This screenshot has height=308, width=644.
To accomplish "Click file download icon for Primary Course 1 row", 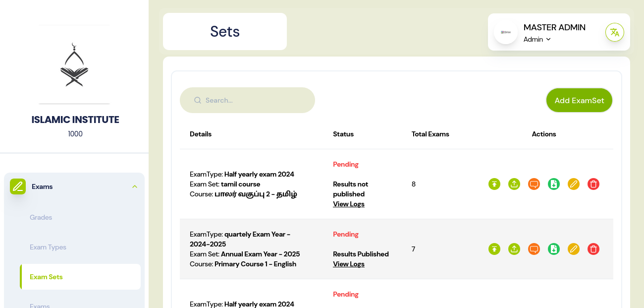I will click(554, 249).
